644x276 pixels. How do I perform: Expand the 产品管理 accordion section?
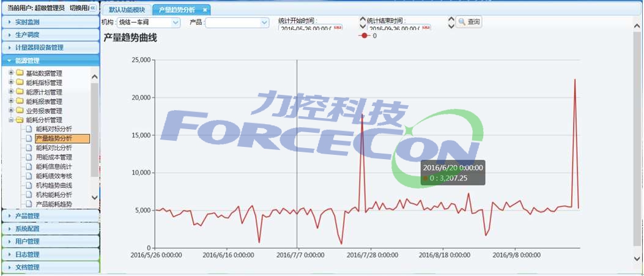click(51, 215)
